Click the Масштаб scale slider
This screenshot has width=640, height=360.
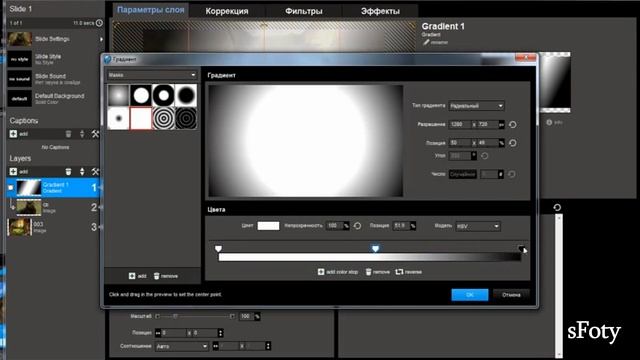(194, 316)
